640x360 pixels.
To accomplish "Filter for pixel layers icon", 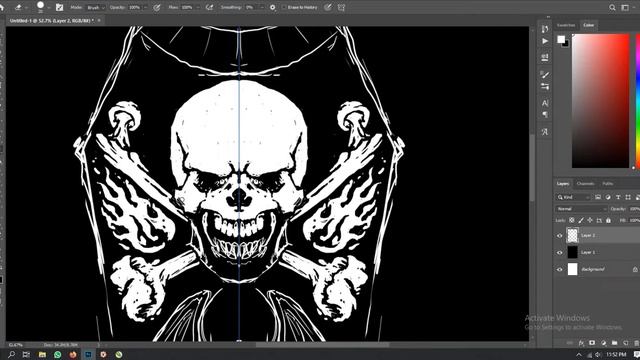I will pos(598,197).
